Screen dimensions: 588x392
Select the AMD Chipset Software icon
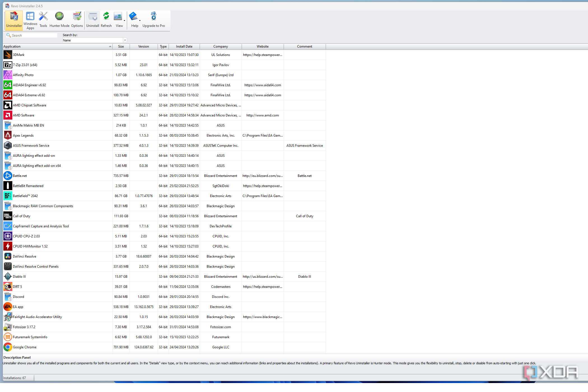coord(8,105)
